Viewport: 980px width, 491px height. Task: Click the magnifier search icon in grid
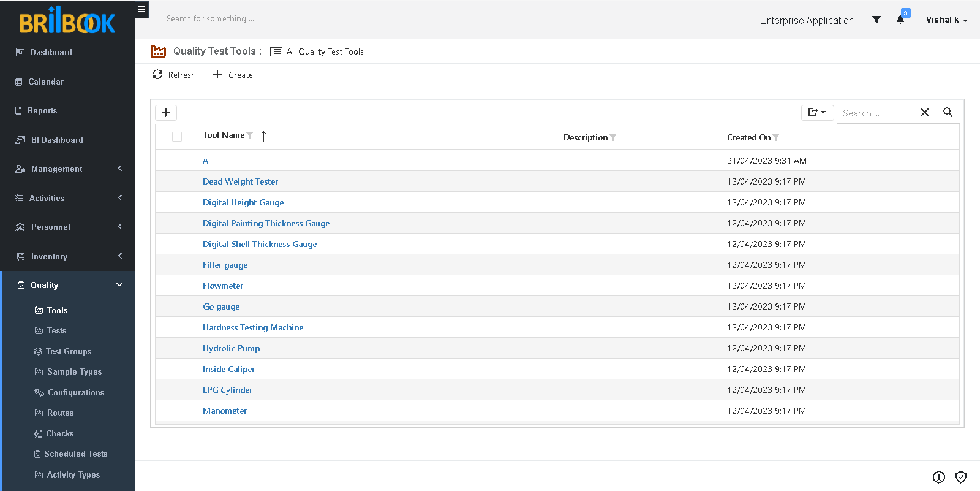pyautogui.click(x=948, y=112)
